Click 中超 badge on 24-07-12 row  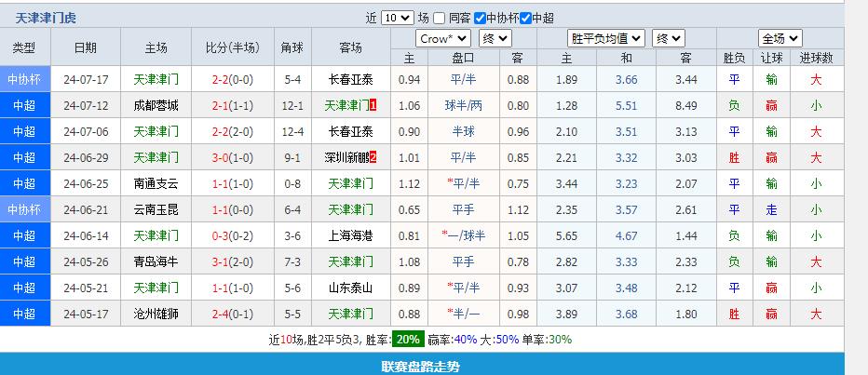click(x=24, y=105)
